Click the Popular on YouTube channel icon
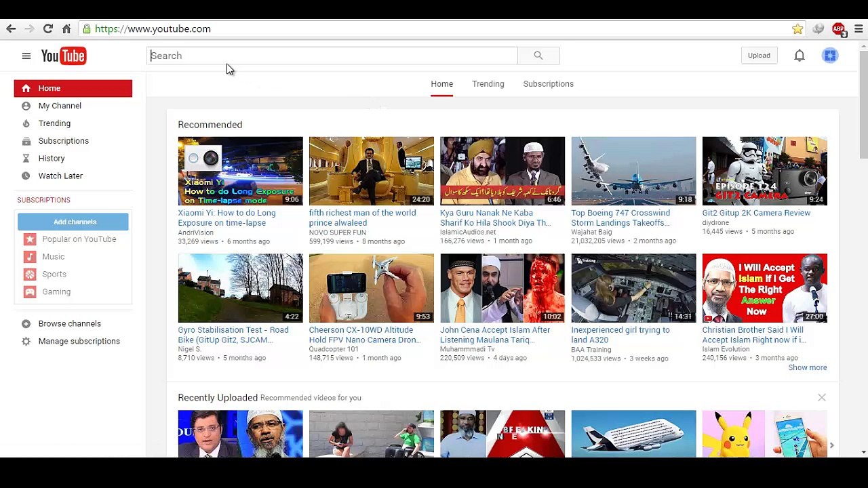 tap(30, 239)
